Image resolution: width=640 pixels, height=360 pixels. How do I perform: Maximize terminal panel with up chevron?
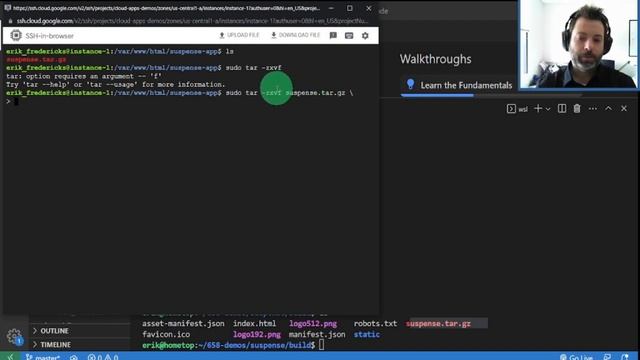(x=608, y=109)
